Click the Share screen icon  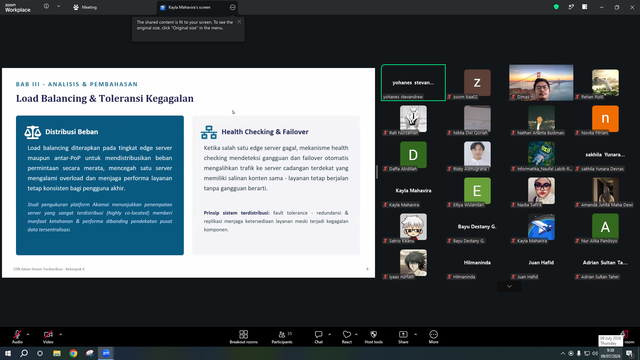(403, 335)
